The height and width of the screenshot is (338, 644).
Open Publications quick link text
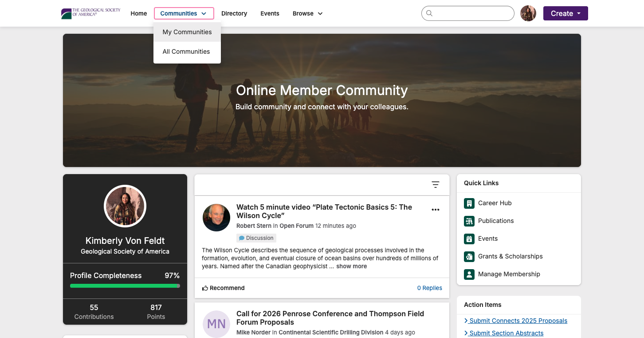click(496, 221)
